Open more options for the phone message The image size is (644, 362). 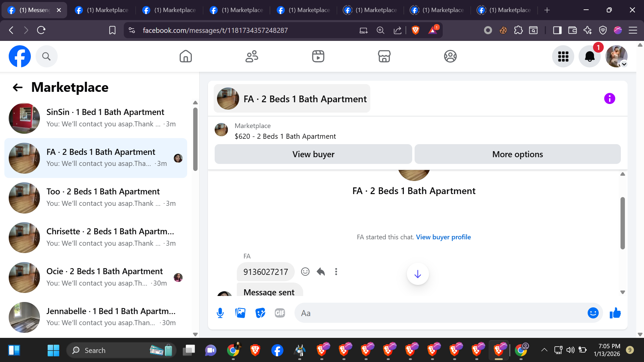click(336, 271)
